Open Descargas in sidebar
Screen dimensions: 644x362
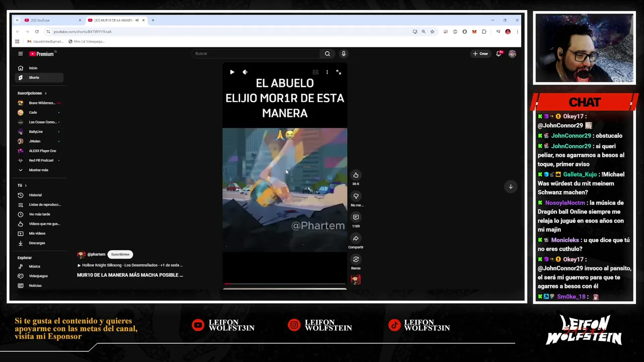(39, 243)
